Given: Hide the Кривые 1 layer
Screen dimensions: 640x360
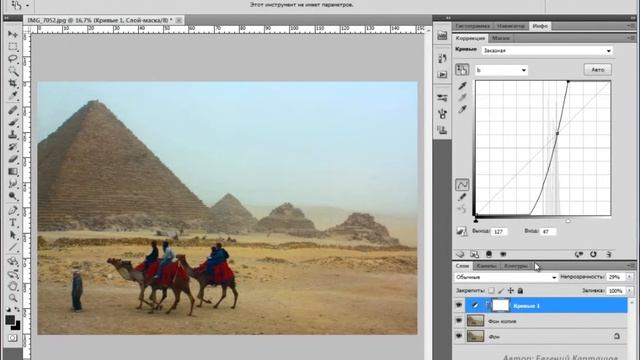Looking at the screenshot, I should pyautogui.click(x=459, y=305).
